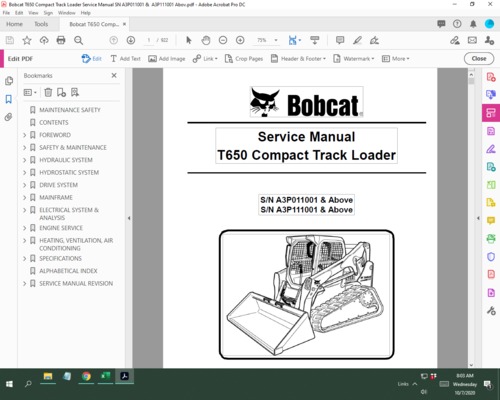Screen dimensions: 500x400
Task: Click the Save file icon
Action: (x=10, y=40)
